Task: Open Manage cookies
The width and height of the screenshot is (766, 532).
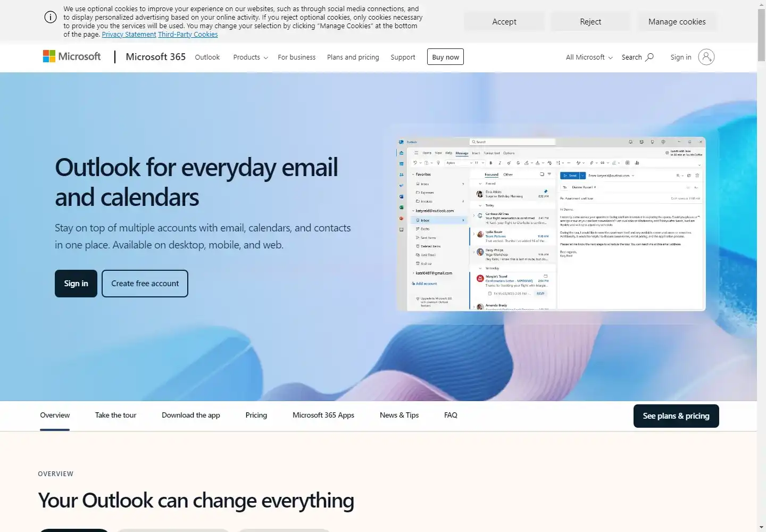Action: click(677, 22)
